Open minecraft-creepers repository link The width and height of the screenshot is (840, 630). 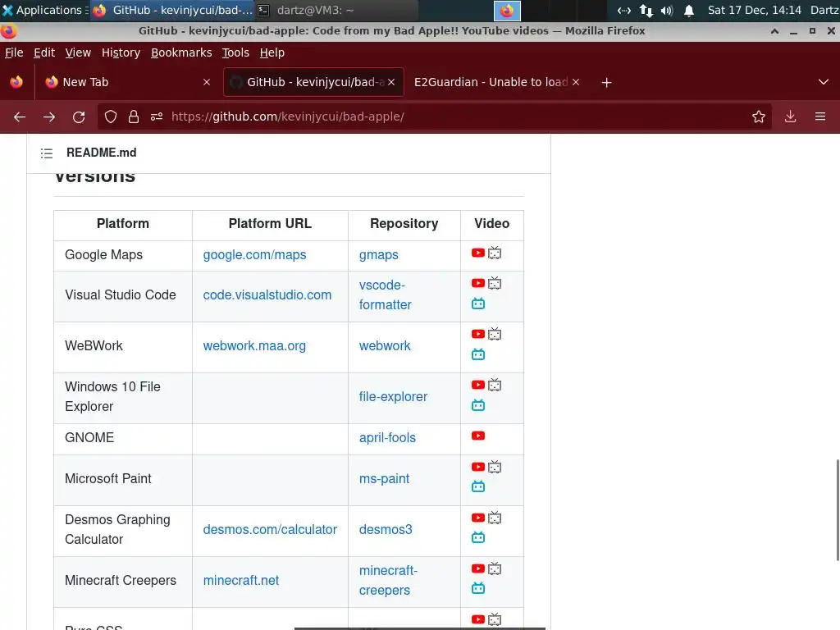388,580
